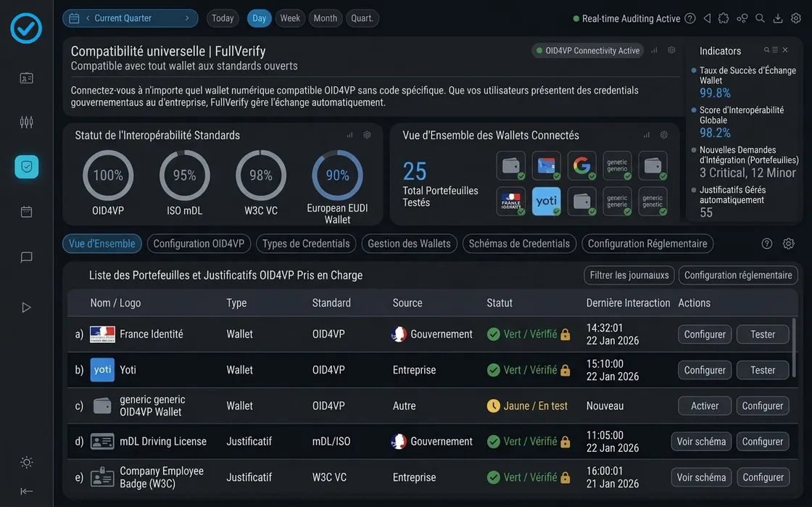
Task: Open settings gear of the Statut Interopérabilité panel
Action: click(366, 135)
